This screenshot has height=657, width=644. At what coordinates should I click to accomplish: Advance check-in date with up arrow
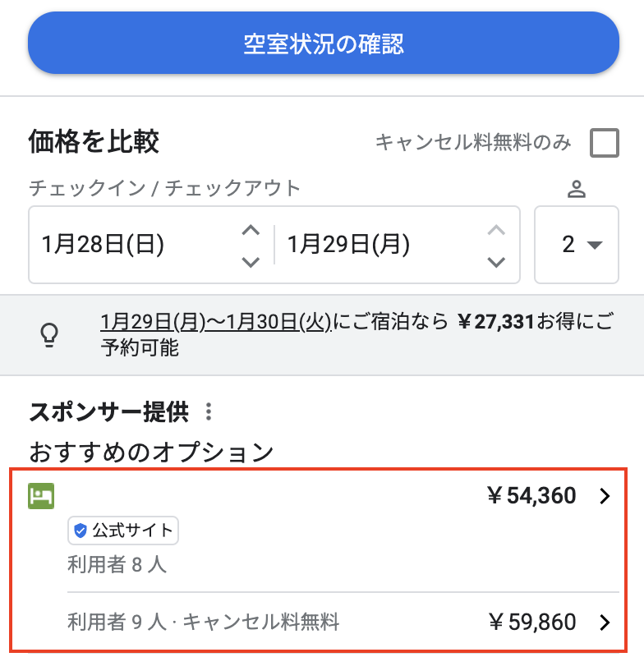pos(251,230)
